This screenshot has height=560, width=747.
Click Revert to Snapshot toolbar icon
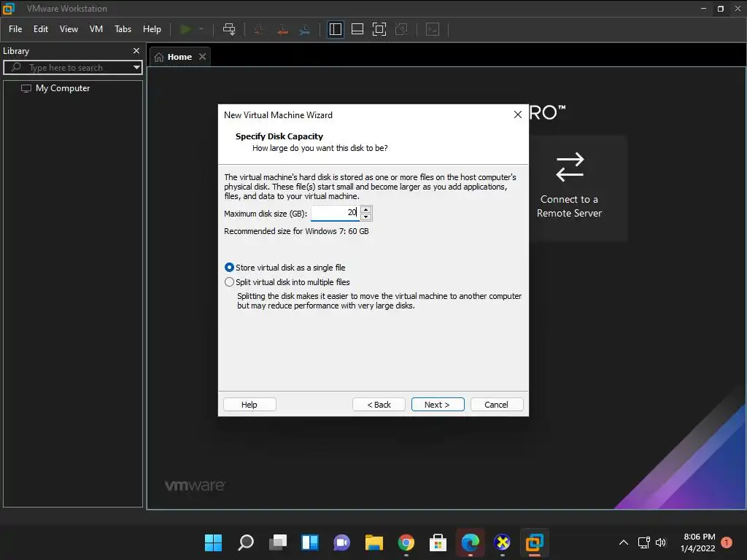tap(282, 29)
